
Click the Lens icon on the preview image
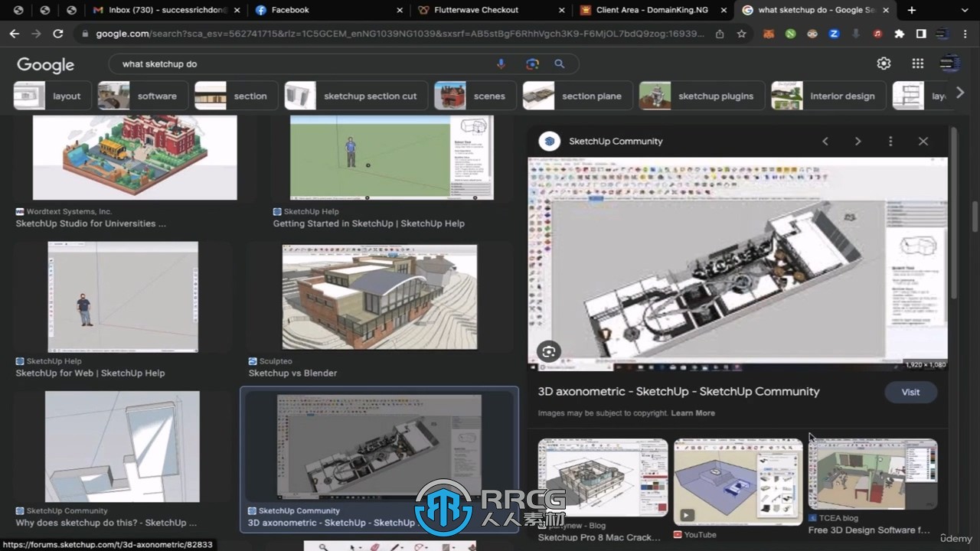point(548,351)
